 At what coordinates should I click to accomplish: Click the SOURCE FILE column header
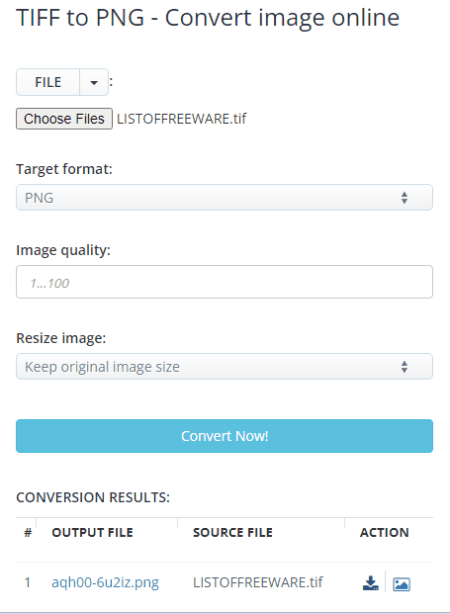pos(233,533)
